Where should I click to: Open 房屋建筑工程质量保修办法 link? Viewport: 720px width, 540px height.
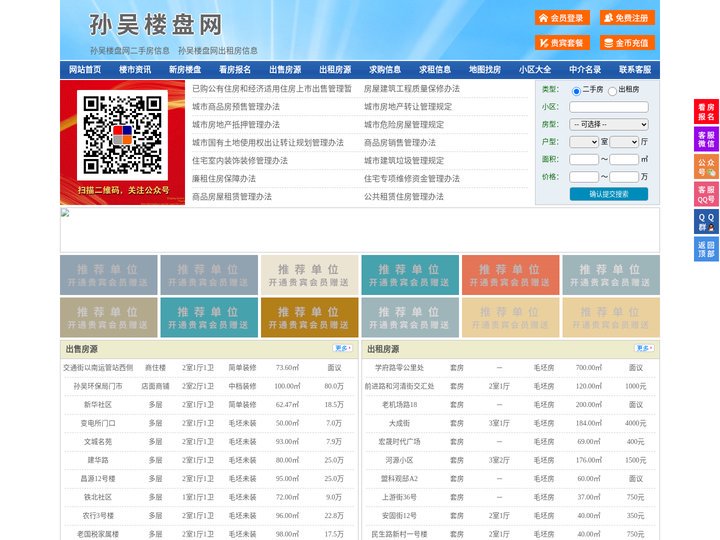[412, 89]
